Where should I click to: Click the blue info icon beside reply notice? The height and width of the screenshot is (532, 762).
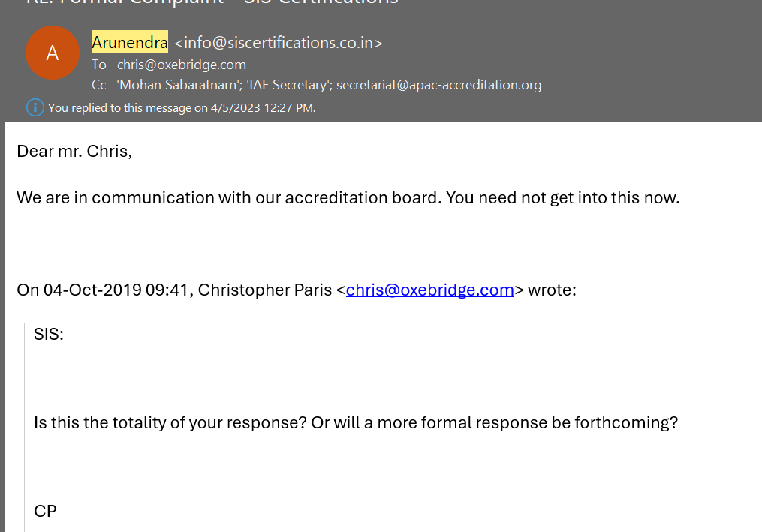35,107
